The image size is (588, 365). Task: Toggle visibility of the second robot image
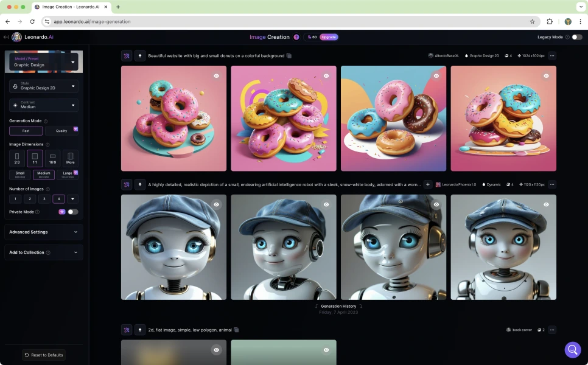pos(326,204)
